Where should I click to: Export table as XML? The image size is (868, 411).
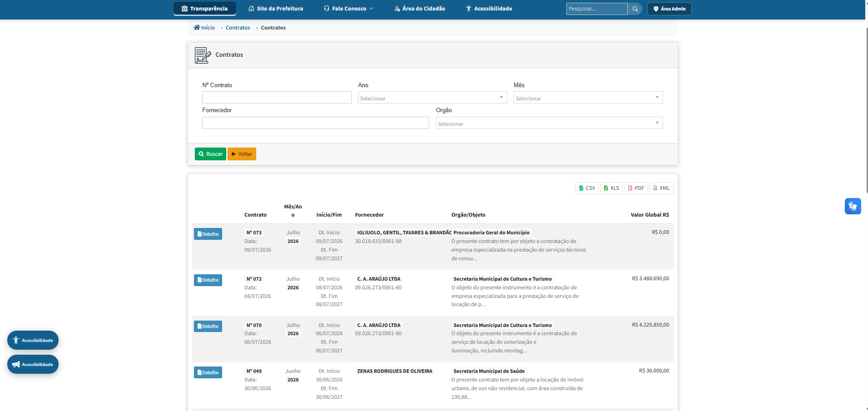[661, 188]
